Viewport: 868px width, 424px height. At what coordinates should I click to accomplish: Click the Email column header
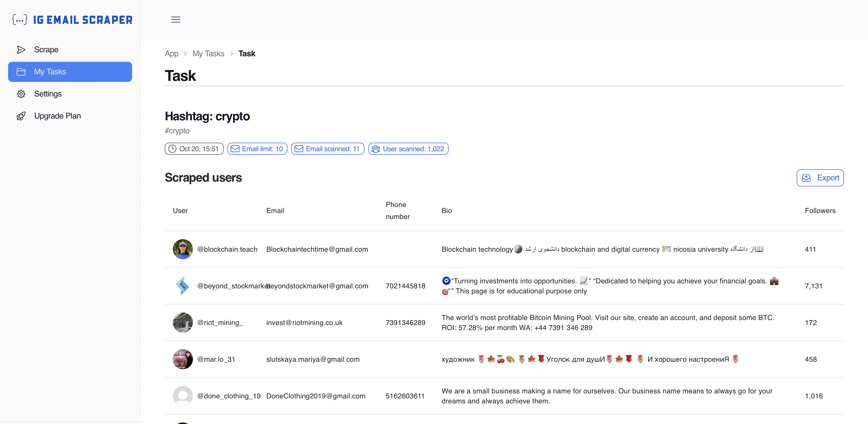click(275, 211)
